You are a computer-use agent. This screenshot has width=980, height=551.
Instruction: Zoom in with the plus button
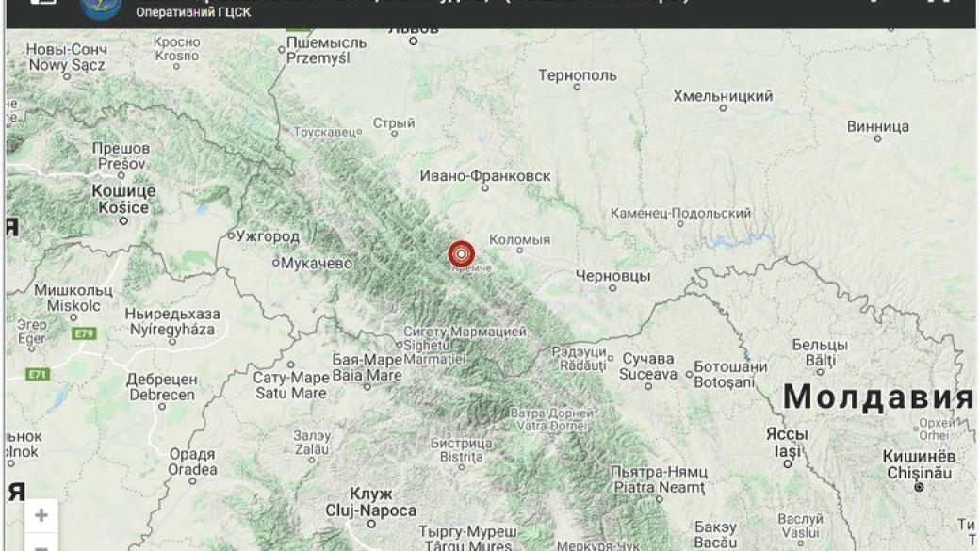point(41,515)
